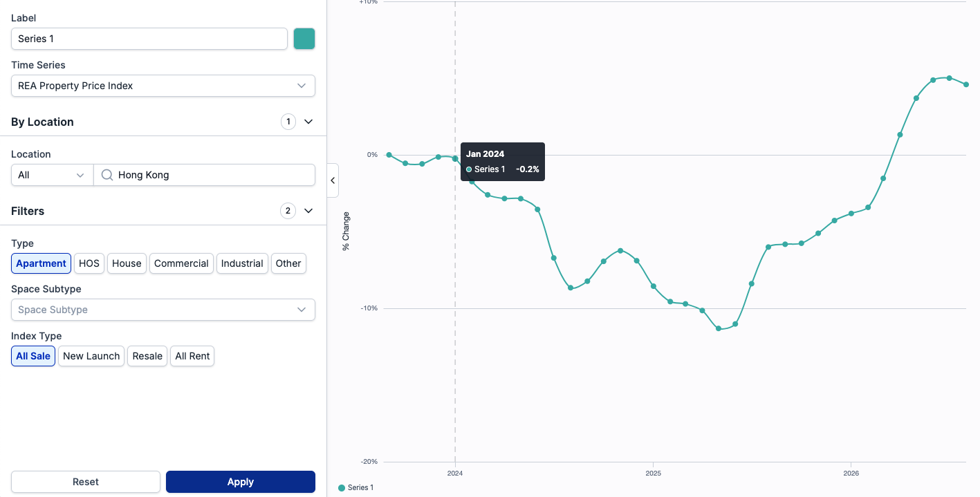Open the location All scope dropdown
This screenshot has width=980, height=497.
(x=53, y=175)
